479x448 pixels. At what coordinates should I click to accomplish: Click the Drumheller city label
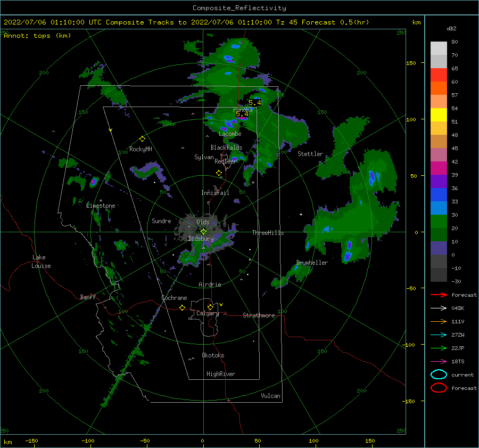point(312,263)
